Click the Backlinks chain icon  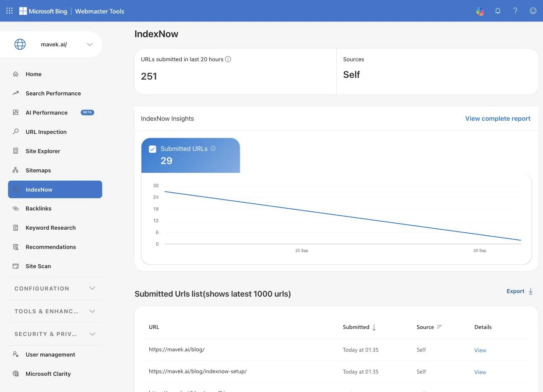tap(16, 209)
